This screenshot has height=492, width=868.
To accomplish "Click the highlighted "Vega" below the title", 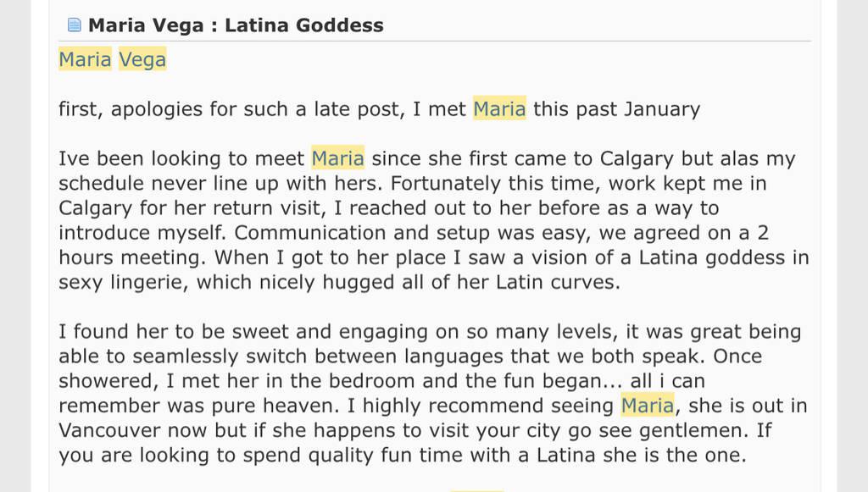I will 142,60.
